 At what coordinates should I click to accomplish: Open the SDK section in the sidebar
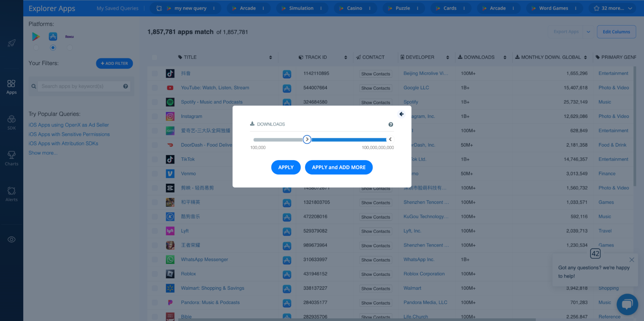pyautogui.click(x=12, y=122)
